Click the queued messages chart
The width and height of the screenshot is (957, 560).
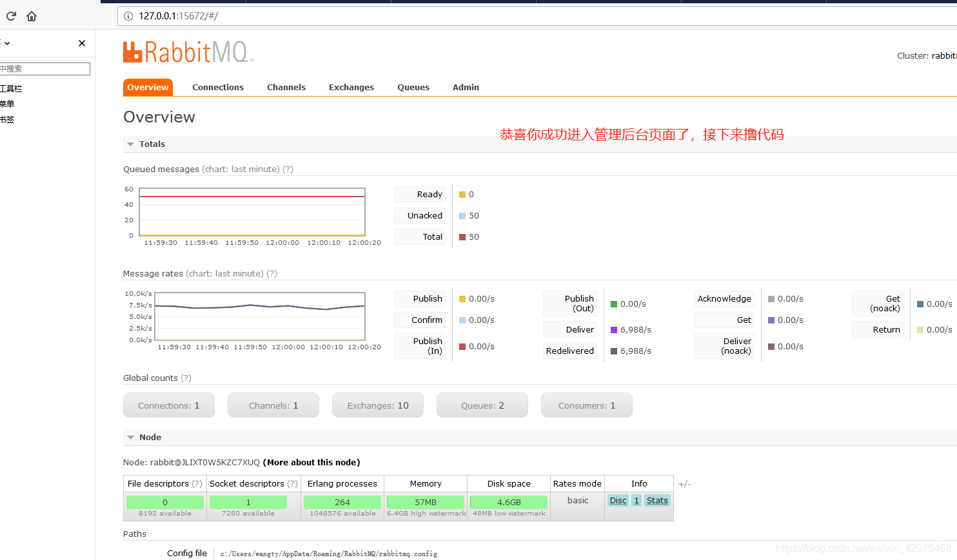(252, 212)
